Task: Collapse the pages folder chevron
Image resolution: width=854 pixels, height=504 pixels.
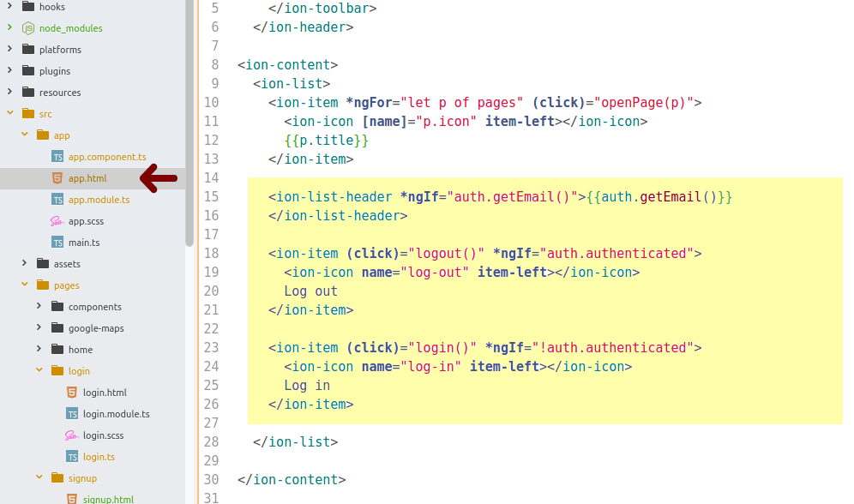Action: coord(25,285)
